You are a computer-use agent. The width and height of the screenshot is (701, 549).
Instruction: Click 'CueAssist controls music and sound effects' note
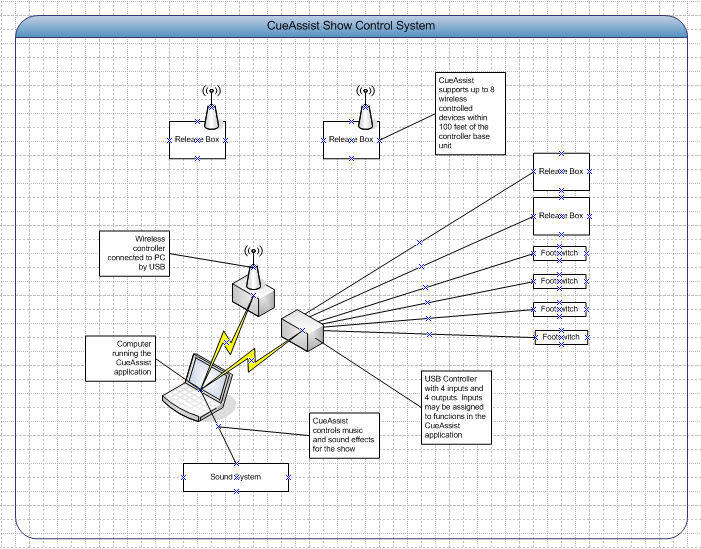click(x=344, y=435)
